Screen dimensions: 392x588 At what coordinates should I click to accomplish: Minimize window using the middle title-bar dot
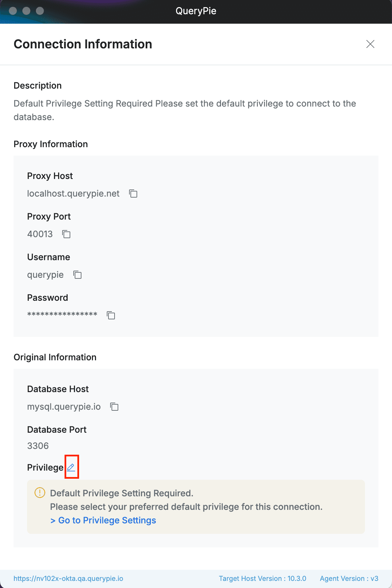point(26,11)
